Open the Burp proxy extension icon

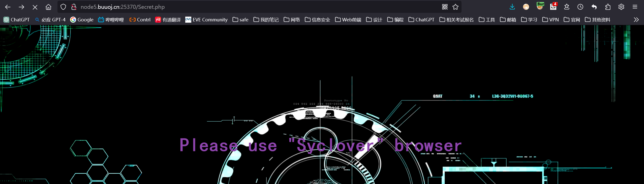[540, 6]
